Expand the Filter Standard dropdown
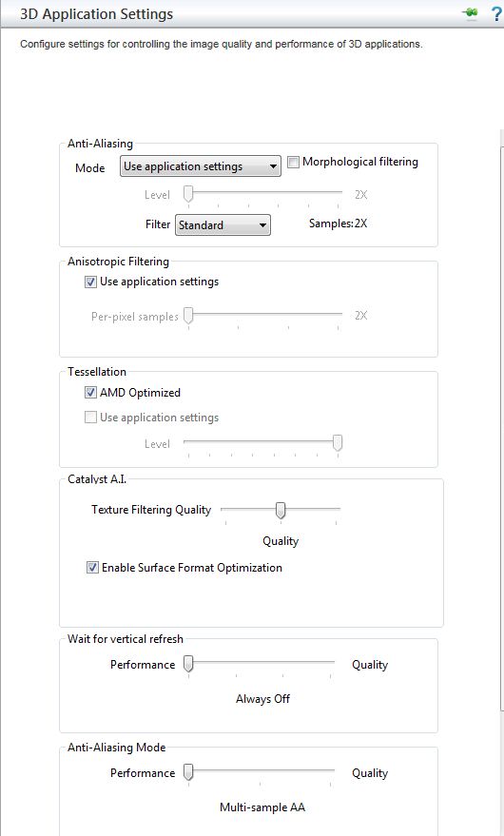504x836 pixels. click(x=223, y=225)
